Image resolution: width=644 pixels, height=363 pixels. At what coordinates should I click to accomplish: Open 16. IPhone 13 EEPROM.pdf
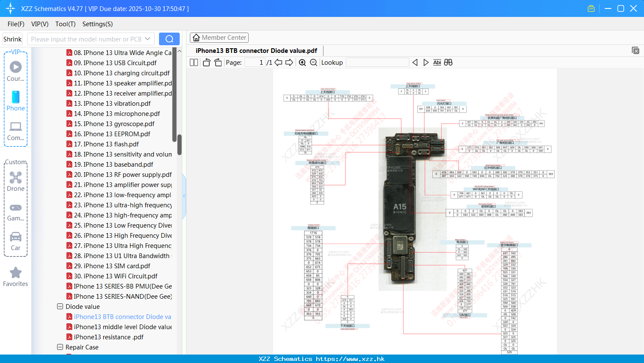tap(108, 134)
